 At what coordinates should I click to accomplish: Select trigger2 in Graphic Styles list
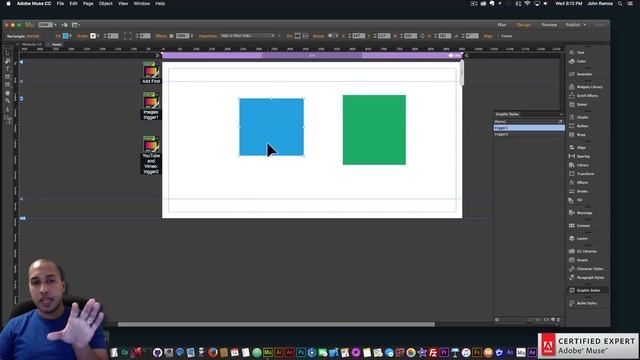coord(529,134)
